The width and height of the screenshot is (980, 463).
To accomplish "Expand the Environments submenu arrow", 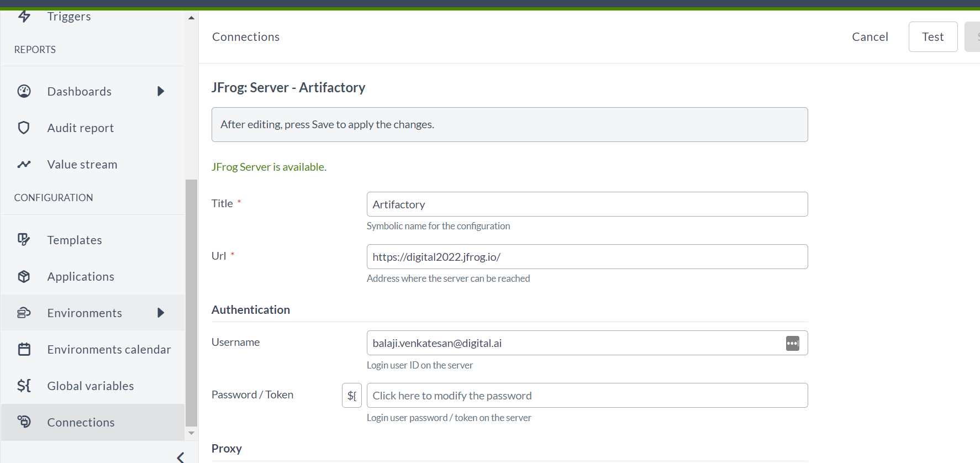I will coord(161,313).
